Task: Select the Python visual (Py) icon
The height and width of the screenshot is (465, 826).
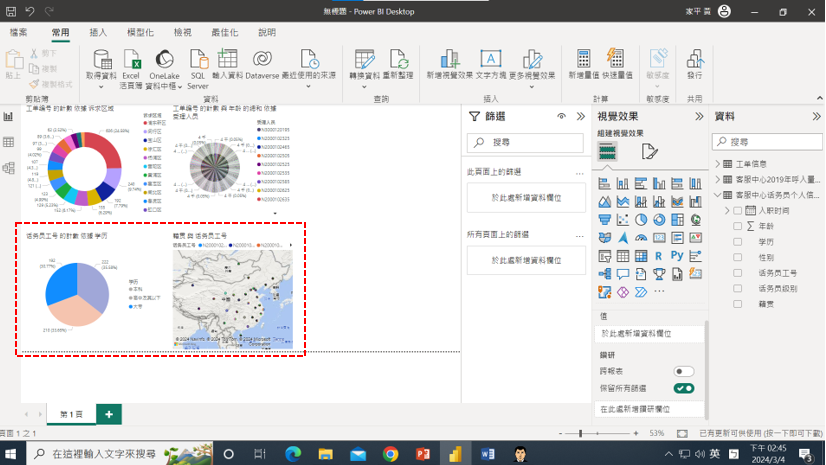Action: click(x=677, y=256)
